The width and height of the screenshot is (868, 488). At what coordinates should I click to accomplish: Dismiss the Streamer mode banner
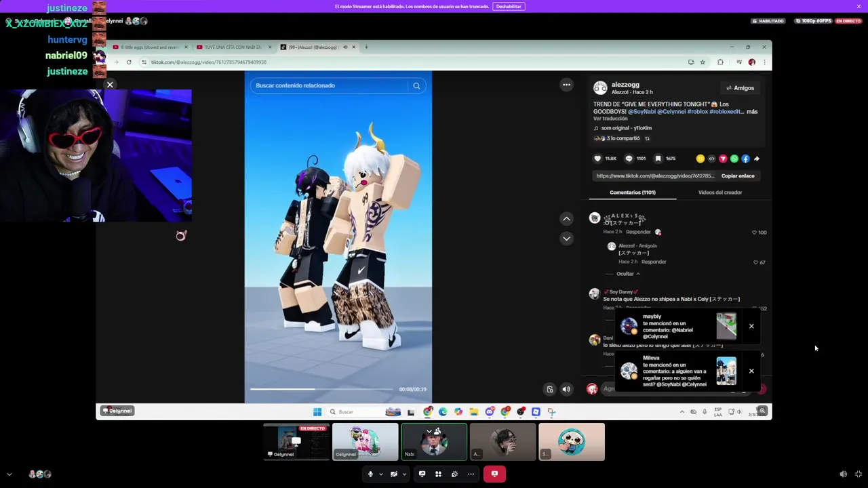click(x=859, y=6)
